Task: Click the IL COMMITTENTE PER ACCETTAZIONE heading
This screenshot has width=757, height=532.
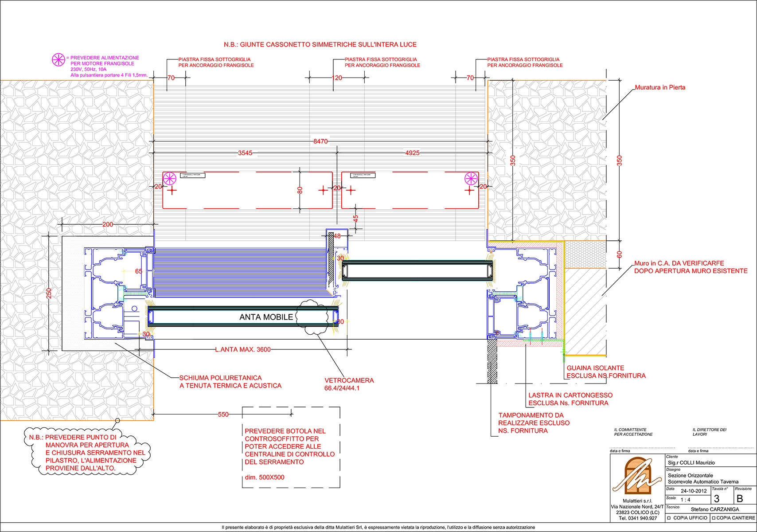Action: (x=633, y=432)
